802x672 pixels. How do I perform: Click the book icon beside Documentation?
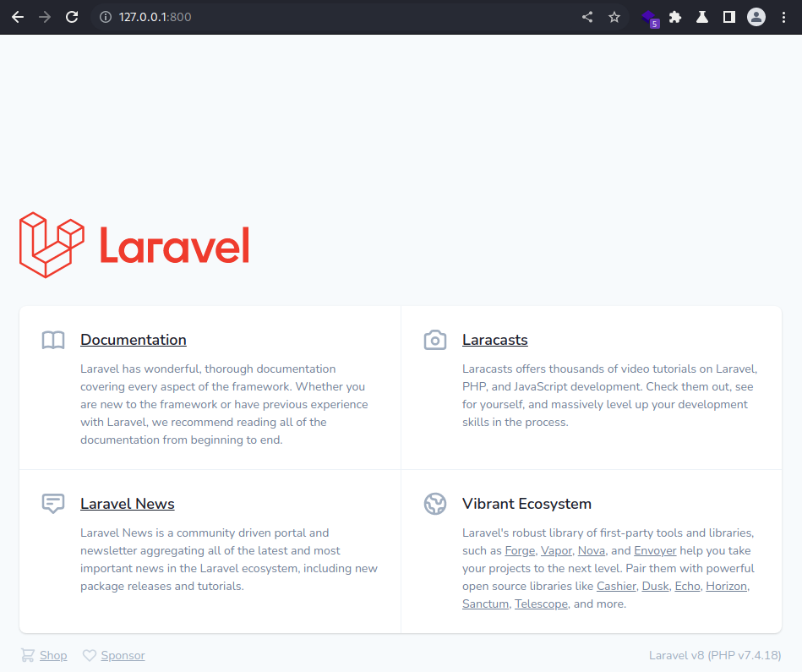[x=53, y=340]
